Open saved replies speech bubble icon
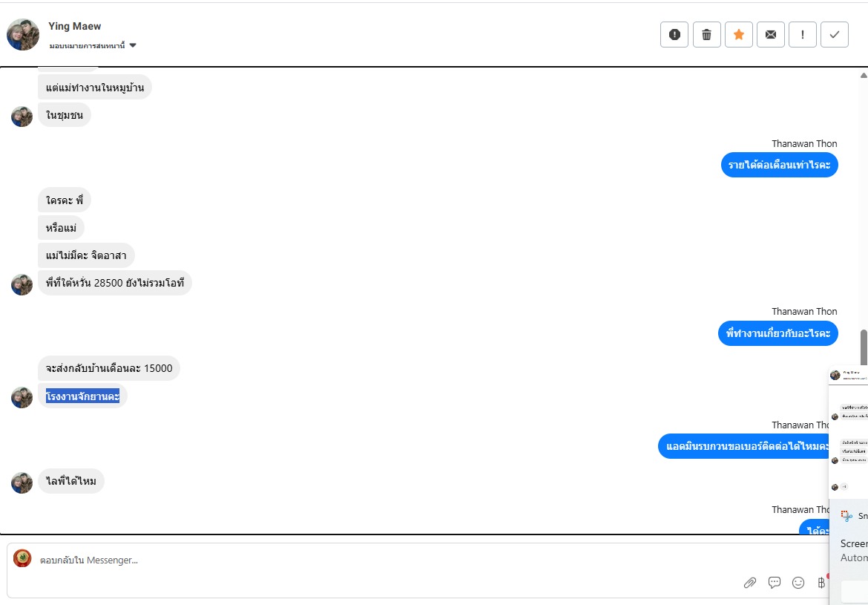 (775, 583)
